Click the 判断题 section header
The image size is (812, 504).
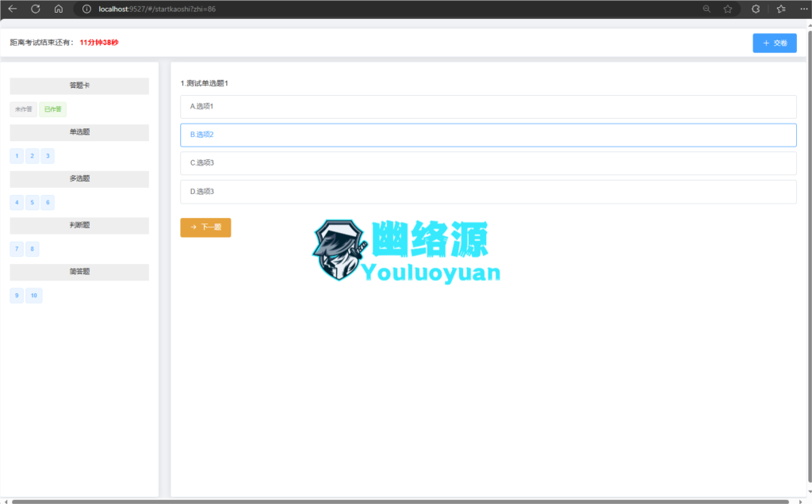click(x=79, y=226)
